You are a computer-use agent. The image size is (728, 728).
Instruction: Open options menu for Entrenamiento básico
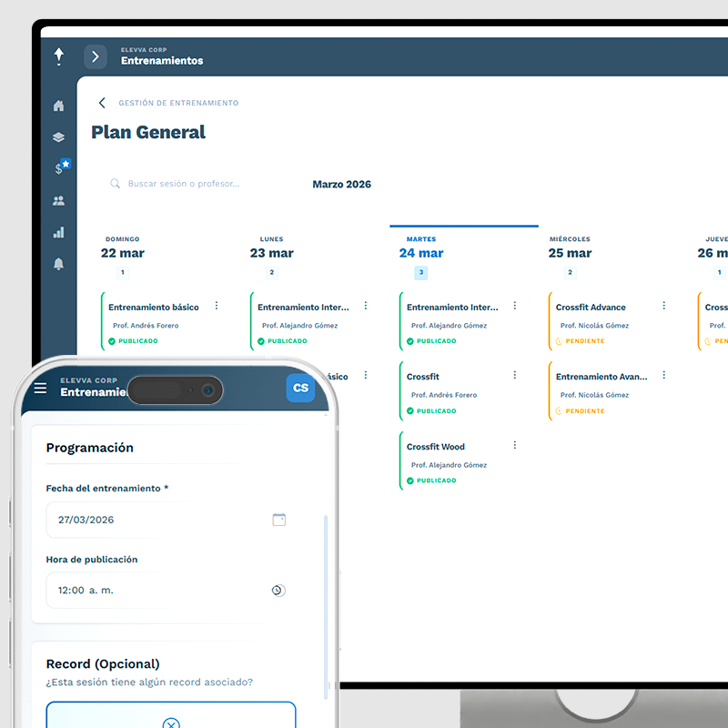(217, 306)
